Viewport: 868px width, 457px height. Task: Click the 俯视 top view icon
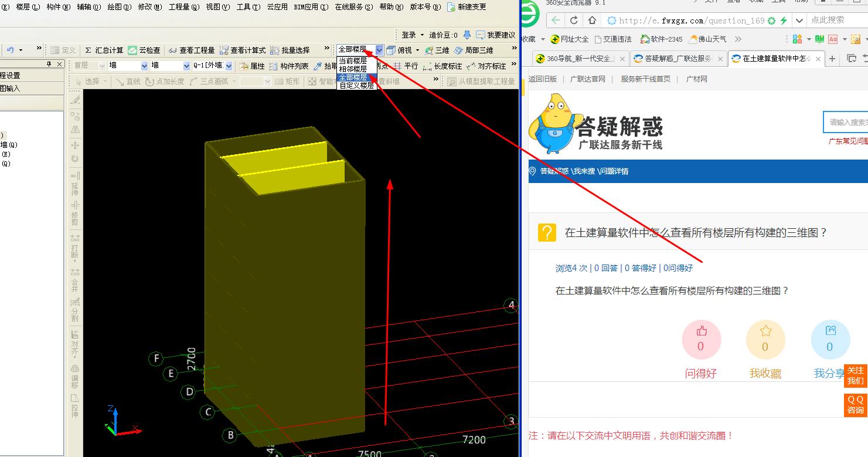391,50
